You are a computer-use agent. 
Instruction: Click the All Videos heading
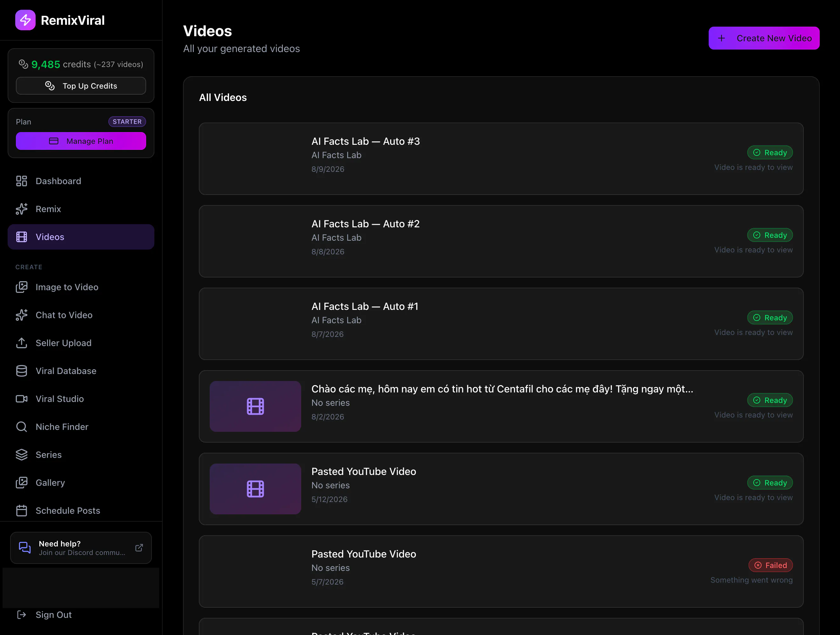click(223, 97)
